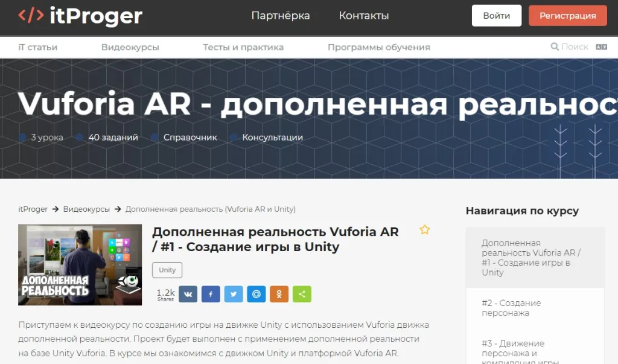Click the Поиск search field
Image resolution: width=618 pixels, height=364 pixels.
coord(575,47)
